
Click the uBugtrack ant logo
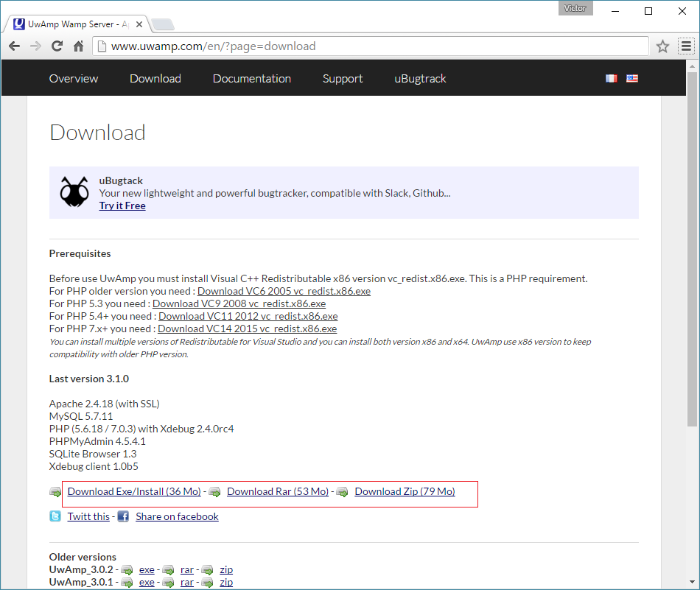[x=74, y=192]
